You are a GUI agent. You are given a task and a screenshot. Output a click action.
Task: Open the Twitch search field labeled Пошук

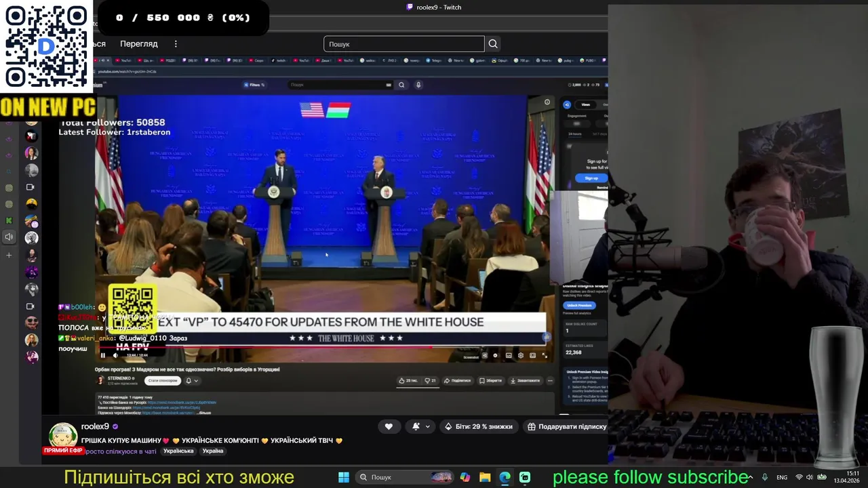(404, 44)
